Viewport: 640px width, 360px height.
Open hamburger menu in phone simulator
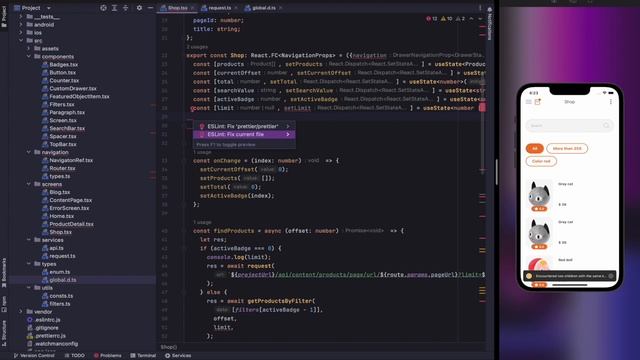[x=529, y=102]
